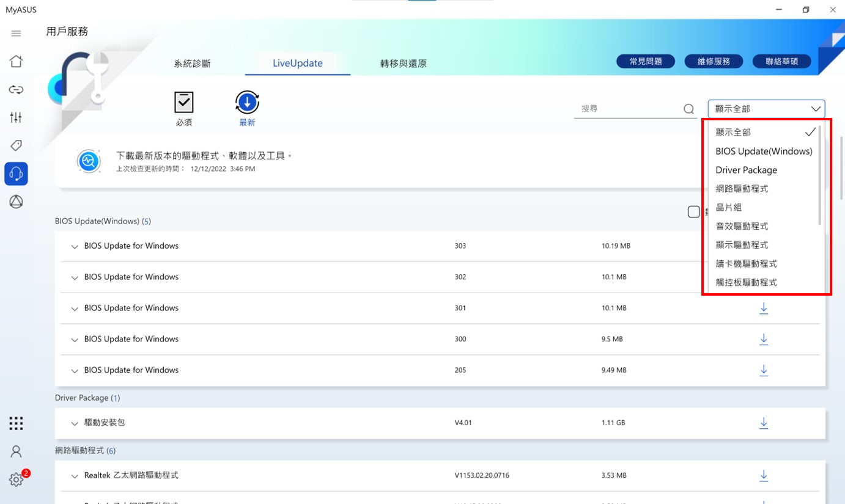Expand BIOS Update for Windows 301 row
Viewport: 845px width, 504px height.
(x=75, y=309)
